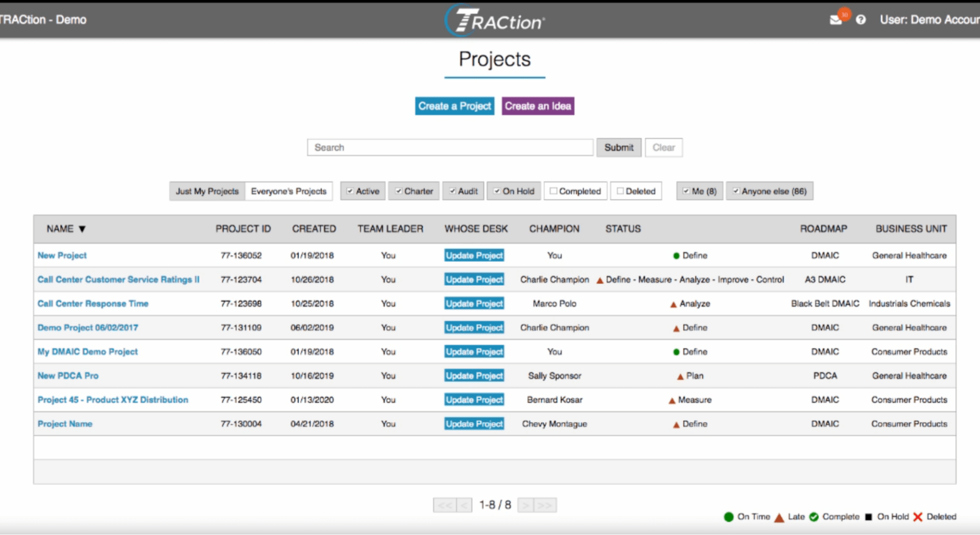Click the TRACtion logo

[x=493, y=20]
